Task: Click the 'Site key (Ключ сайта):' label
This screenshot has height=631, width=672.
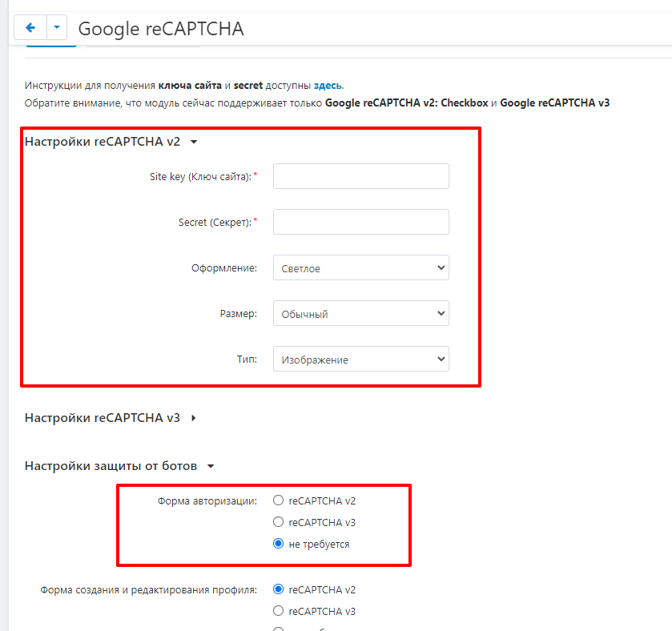Action: (200, 176)
